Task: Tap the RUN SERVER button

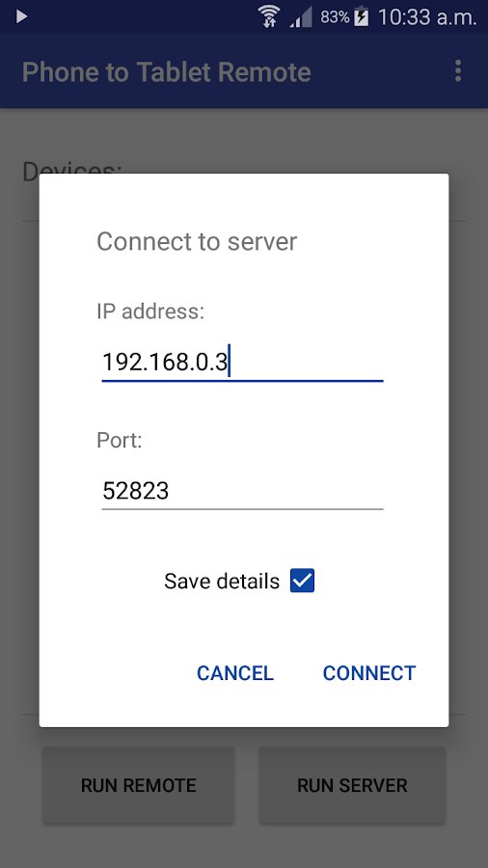Action: (352, 785)
